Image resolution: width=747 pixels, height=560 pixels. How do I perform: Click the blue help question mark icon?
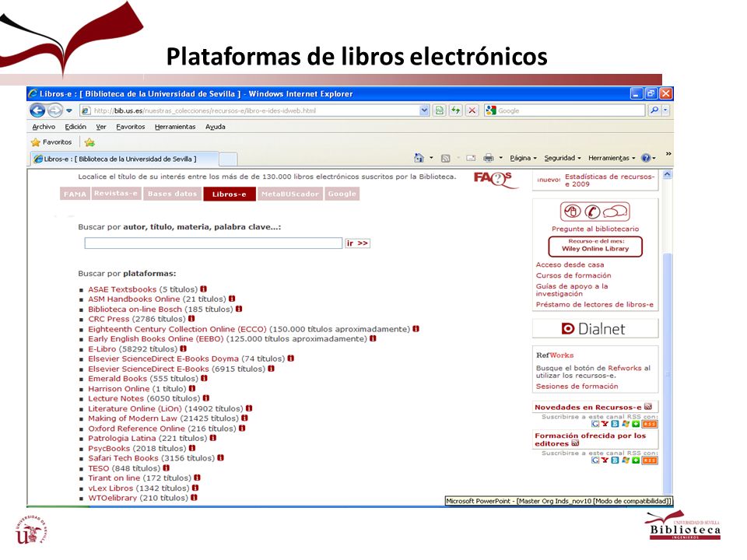coord(646,158)
